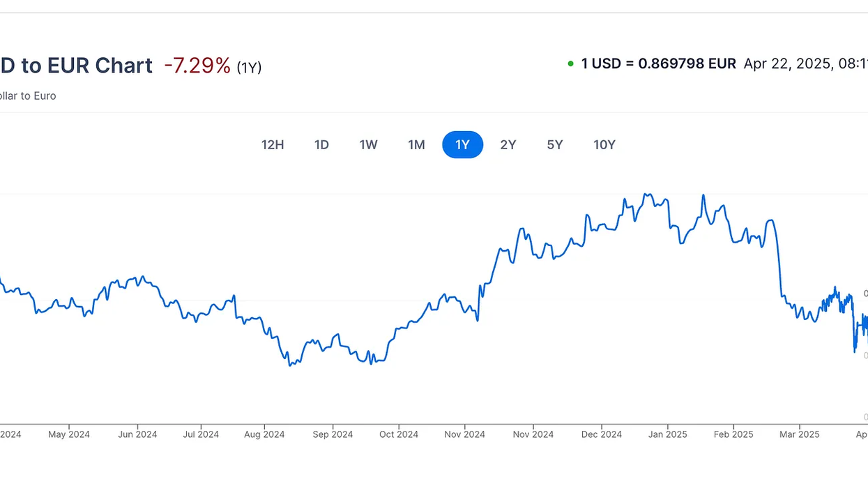Choose the 1W time range
Image resolution: width=868 pixels, height=488 pixels.
tap(368, 145)
